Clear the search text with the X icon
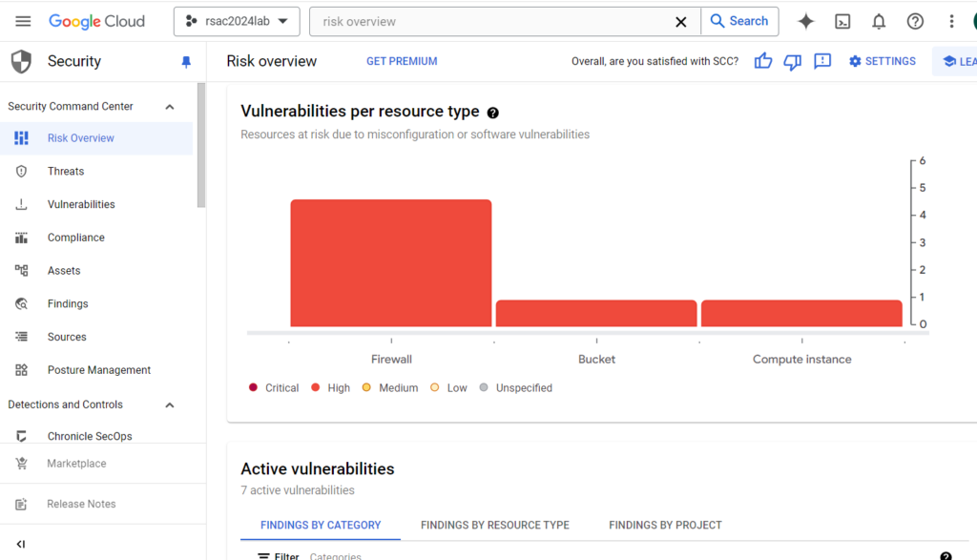 click(681, 22)
